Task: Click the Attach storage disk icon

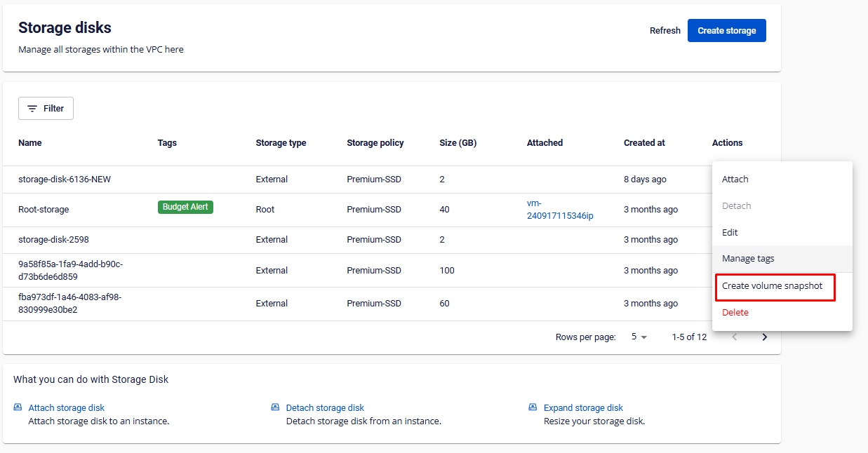Action: [18, 407]
